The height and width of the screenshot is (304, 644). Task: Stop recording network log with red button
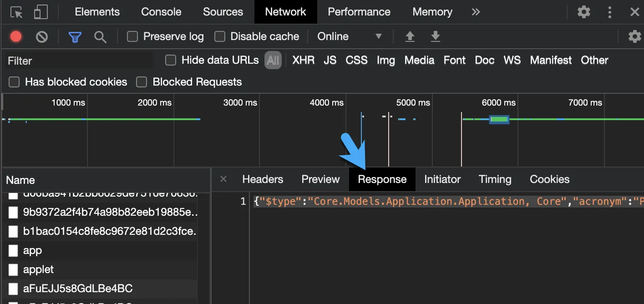(16, 36)
